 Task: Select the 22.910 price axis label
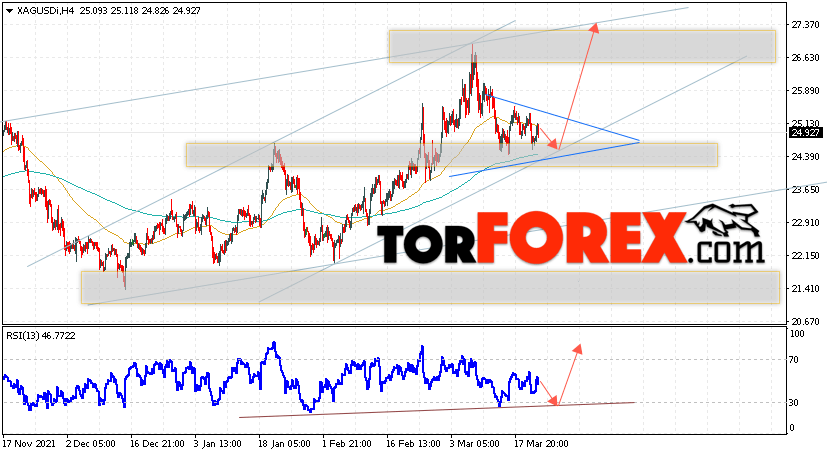(805, 222)
